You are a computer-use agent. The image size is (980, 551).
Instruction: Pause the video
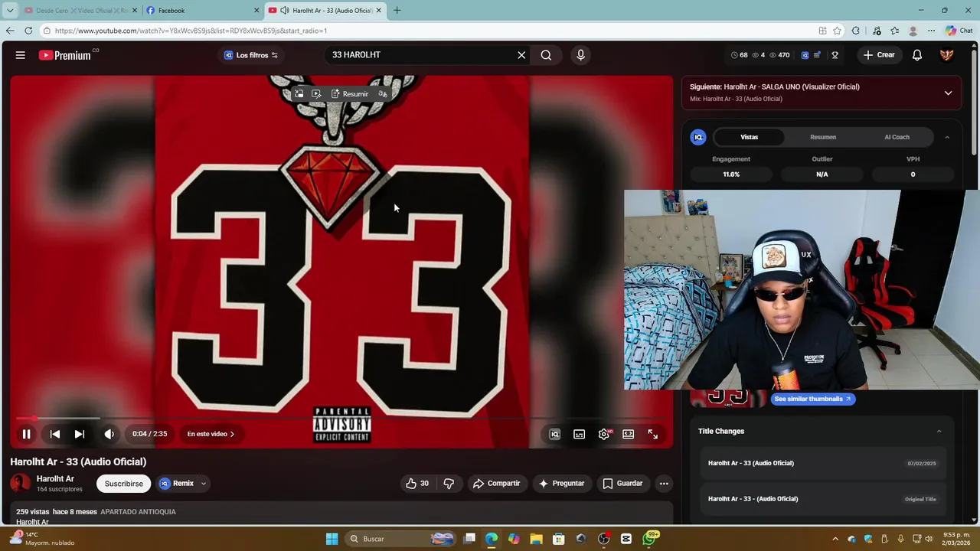point(26,434)
